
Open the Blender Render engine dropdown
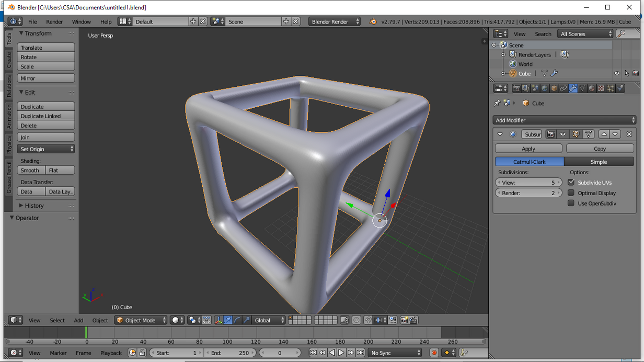335,21
